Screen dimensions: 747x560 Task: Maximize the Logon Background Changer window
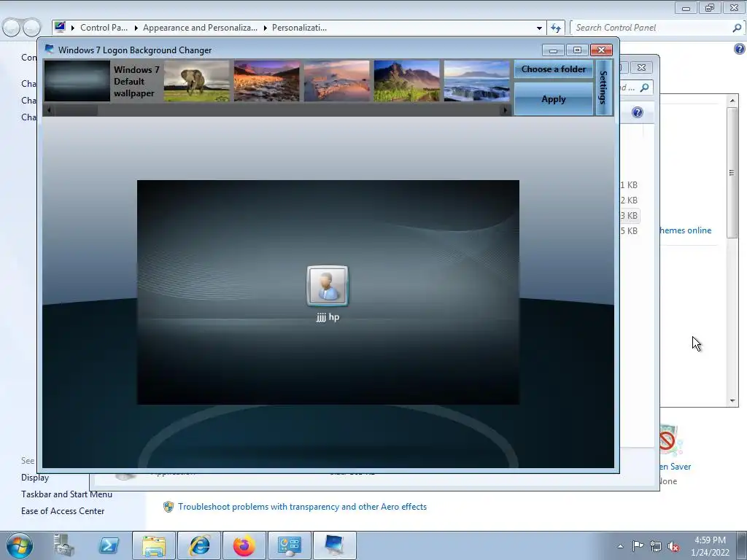click(577, 50)
